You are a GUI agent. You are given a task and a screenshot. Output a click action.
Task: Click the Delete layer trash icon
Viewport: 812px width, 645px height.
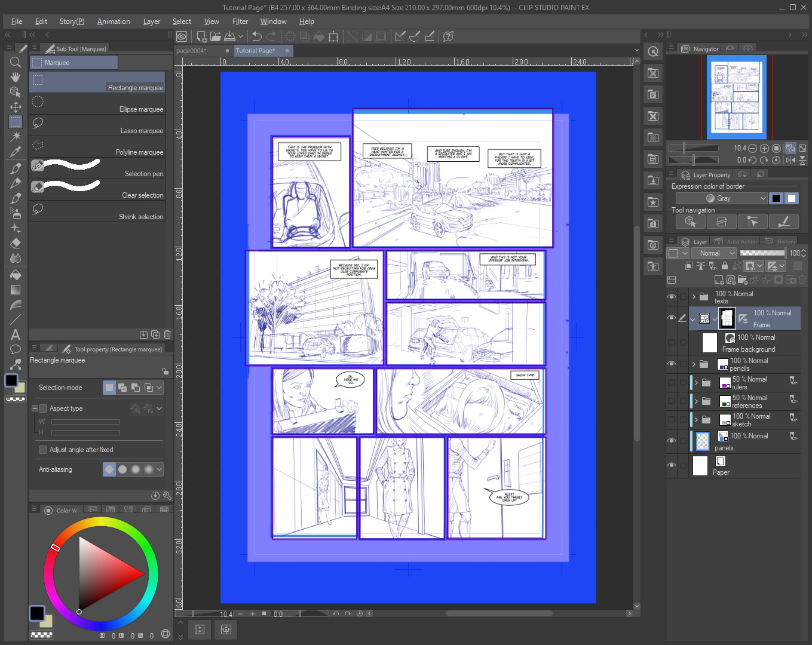[802, 279]
